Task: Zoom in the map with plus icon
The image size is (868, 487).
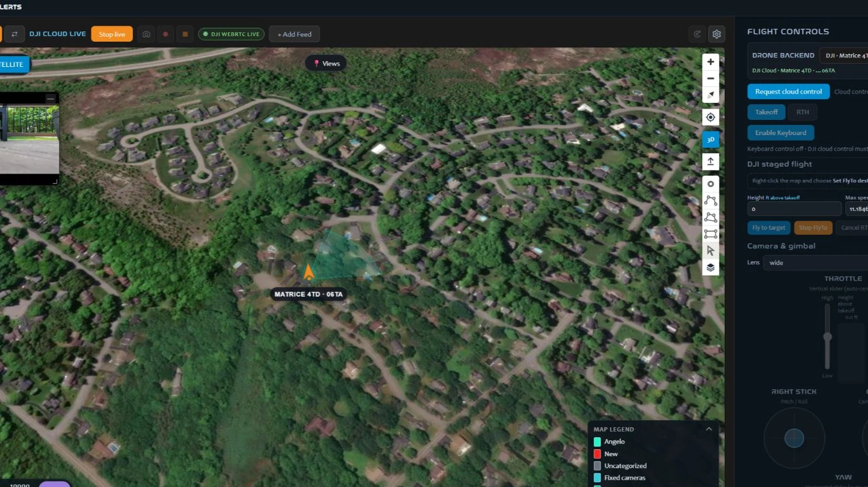Action: (710, 62)
